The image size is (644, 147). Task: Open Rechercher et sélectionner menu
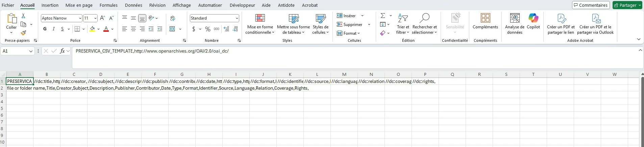click(424, 24)
